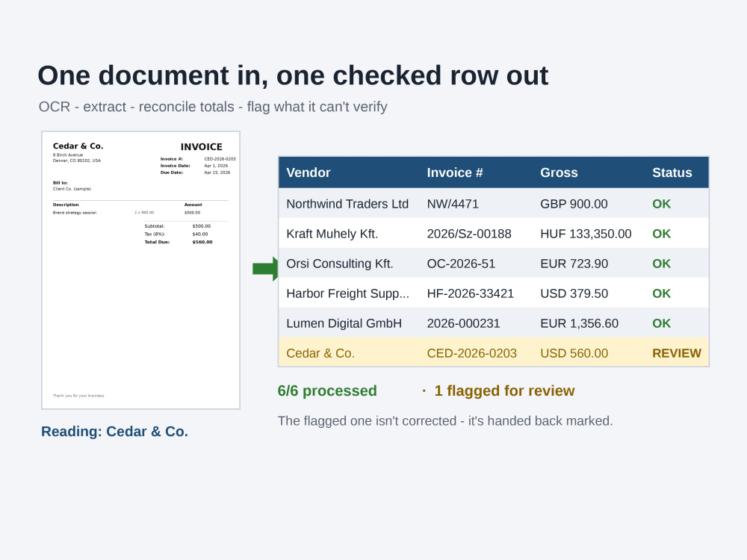747x560 pixels.
Task: Click the gross amount 'GBP 900.00'
Action: 574,204
